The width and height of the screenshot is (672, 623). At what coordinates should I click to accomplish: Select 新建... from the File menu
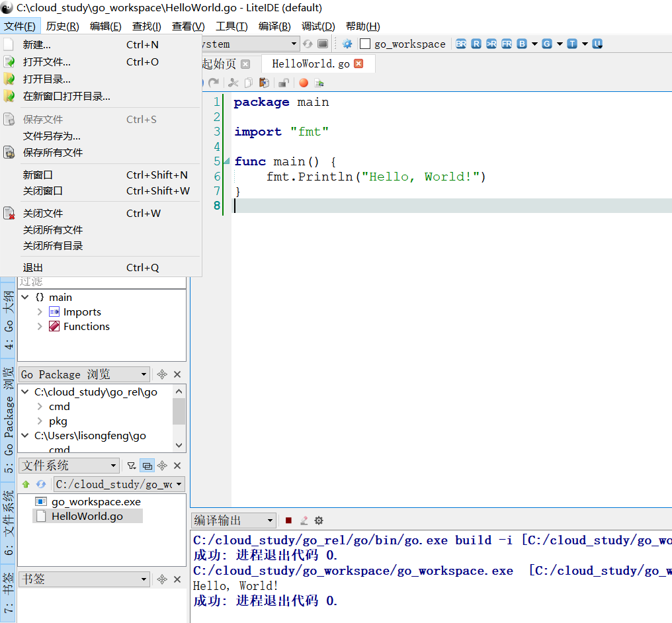pyautogui.click(x=101, y=44)
